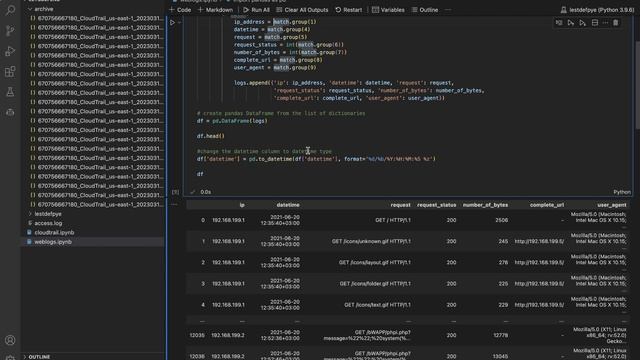Click 'GET /icons/unknown.gif HTTP/1.1' cell
Screen dimensions: 640x360
point(371,242)
